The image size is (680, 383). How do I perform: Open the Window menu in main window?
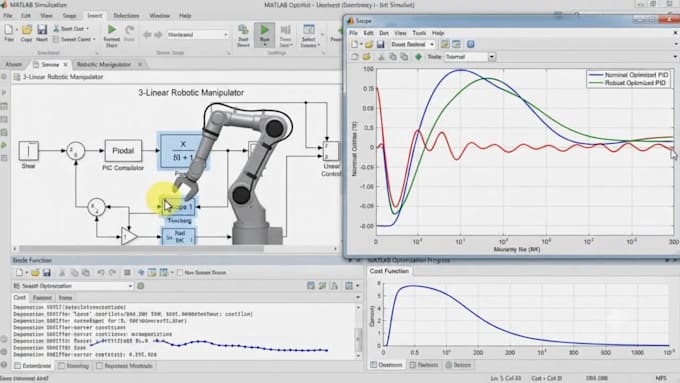click(160, 16)
